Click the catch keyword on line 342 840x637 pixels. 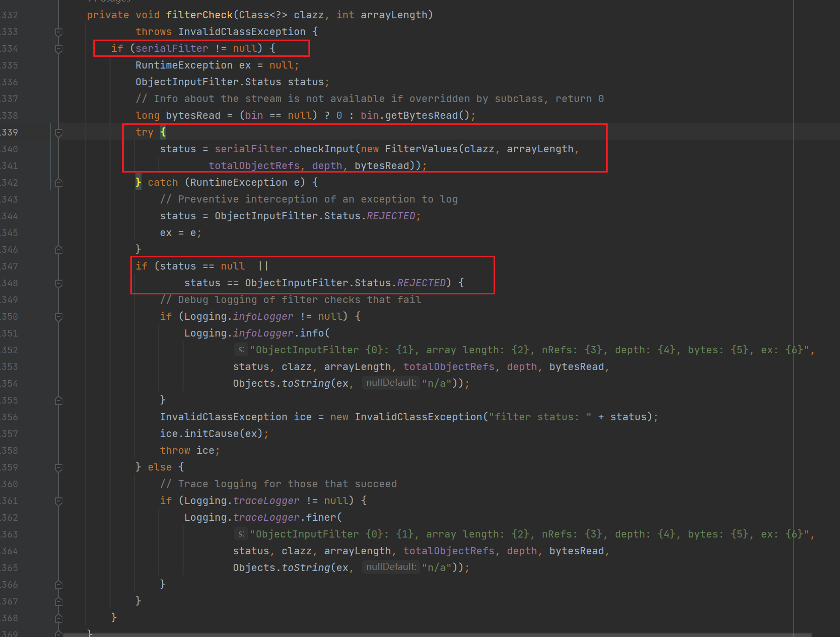tap(163, 183)
